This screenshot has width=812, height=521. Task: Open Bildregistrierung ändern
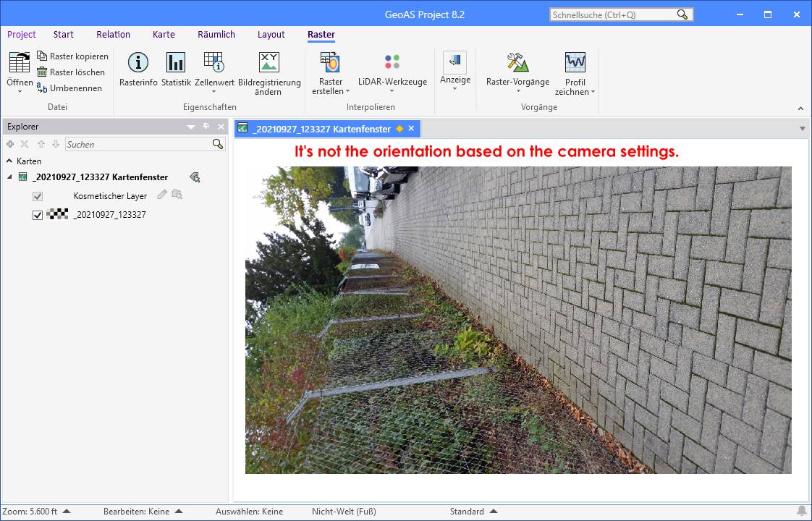[269, 74]
